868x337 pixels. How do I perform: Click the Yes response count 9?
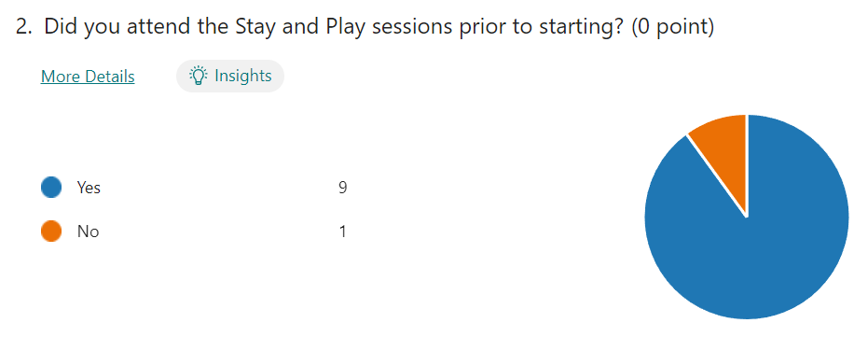click(343, 188)
